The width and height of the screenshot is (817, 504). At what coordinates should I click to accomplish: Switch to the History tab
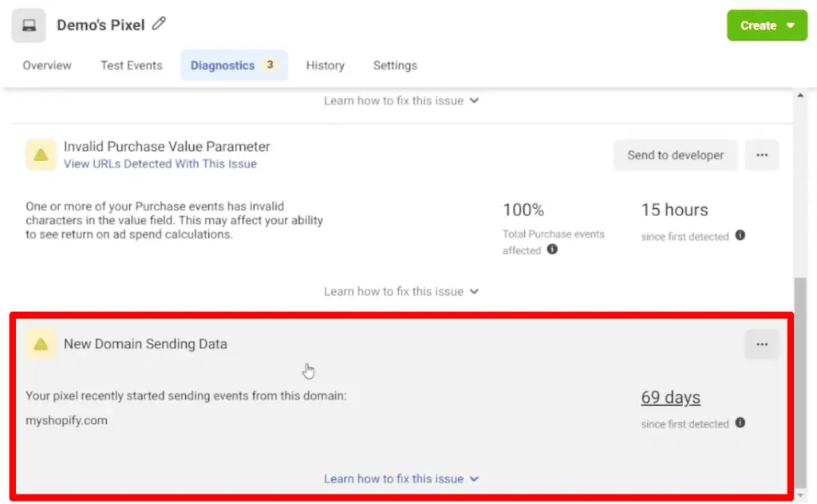(x=325, y=65)
